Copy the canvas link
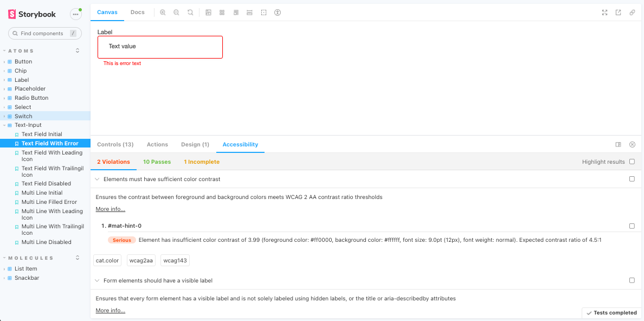Viewport: 644px width, 321px height. pos(632,12)
